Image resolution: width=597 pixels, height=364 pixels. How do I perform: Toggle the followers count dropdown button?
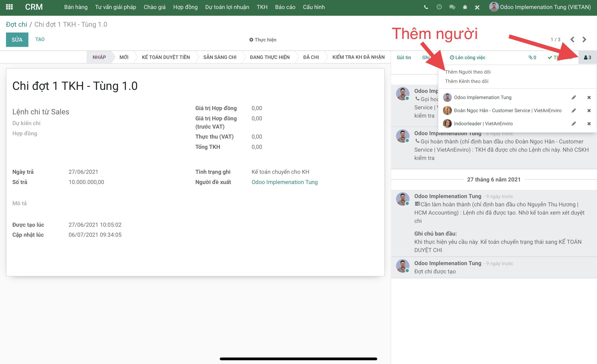pos(587,57)
